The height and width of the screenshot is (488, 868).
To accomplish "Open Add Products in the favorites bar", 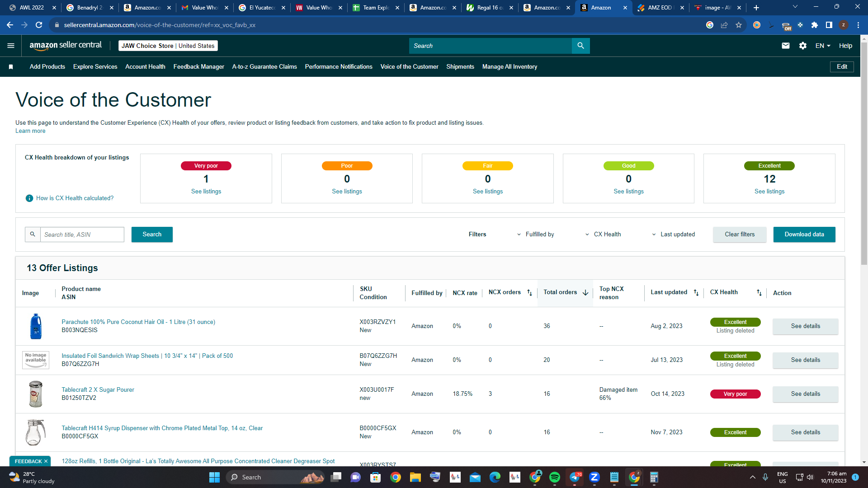I will click(x=47, y=67).
